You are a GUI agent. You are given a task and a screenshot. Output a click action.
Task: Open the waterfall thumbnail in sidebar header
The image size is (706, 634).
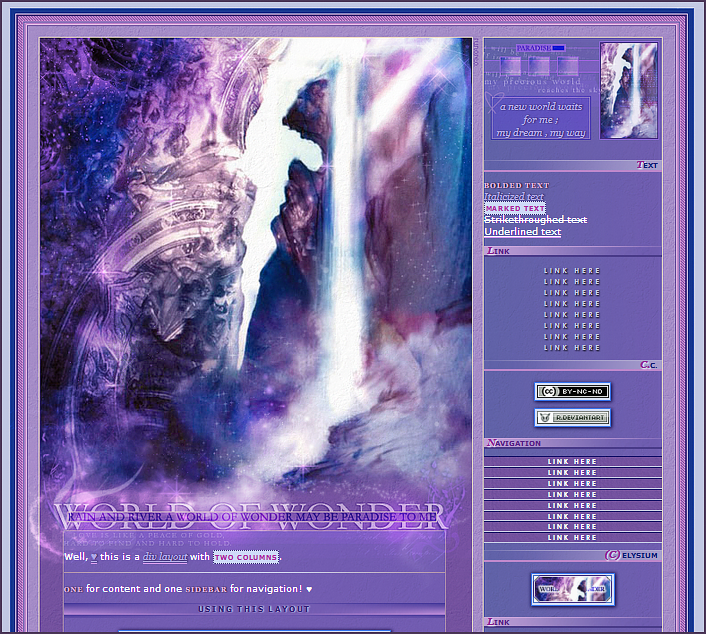click(x=629, y=91)
